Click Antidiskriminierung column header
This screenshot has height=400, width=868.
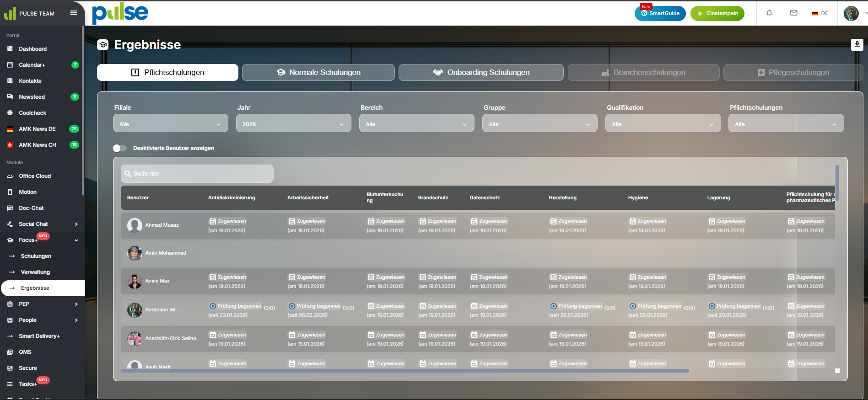232,197
